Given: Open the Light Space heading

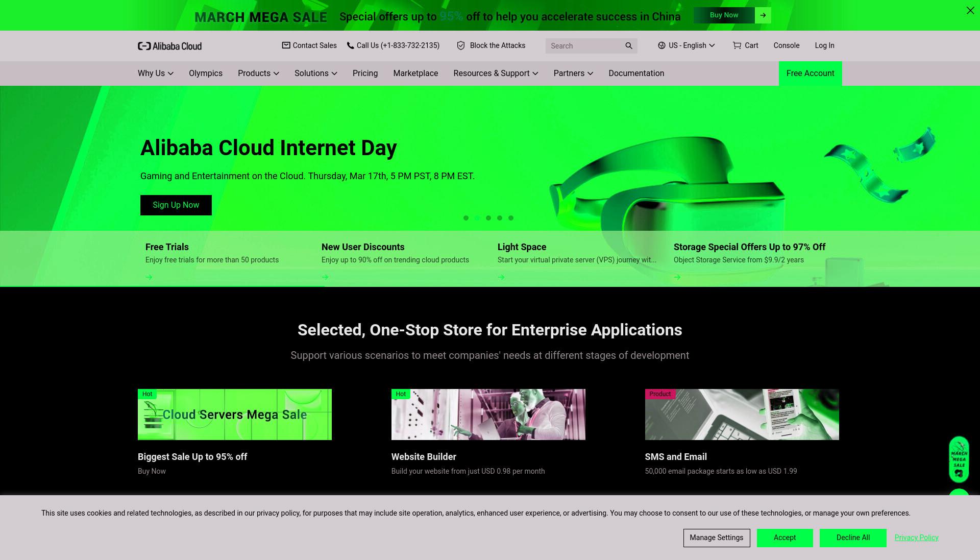Looking at the screenshot, I should pos(522,247).
